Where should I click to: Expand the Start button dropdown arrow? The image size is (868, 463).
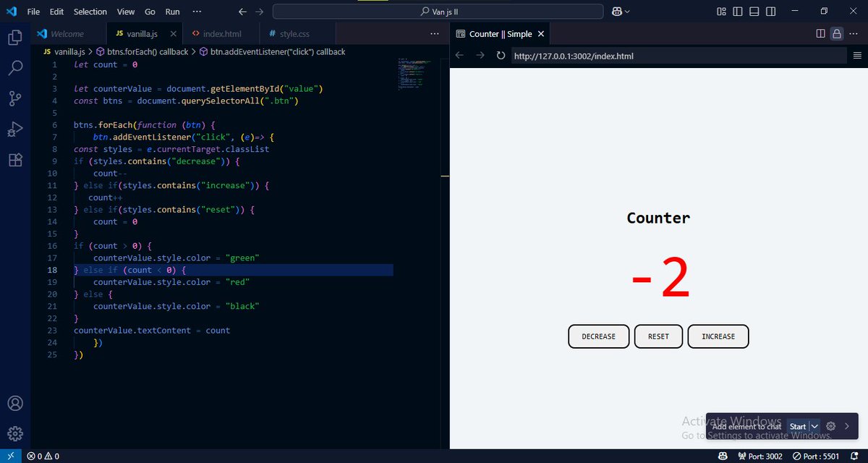pos(814,426)
